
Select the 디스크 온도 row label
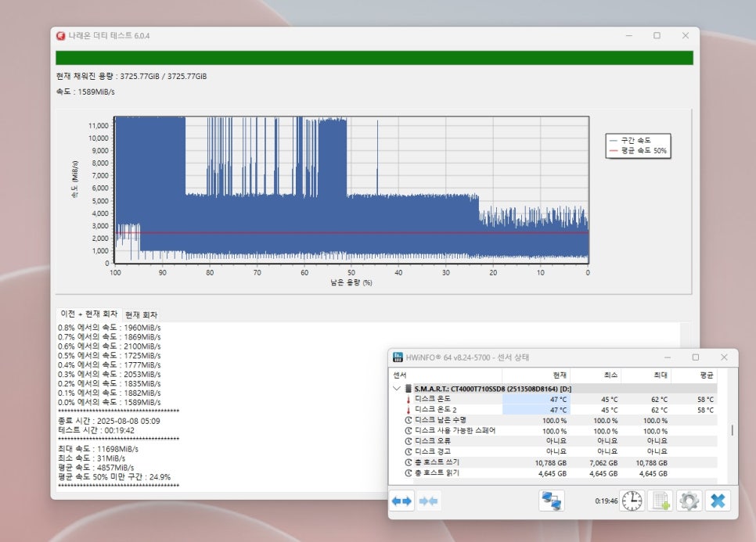(433, 399)
